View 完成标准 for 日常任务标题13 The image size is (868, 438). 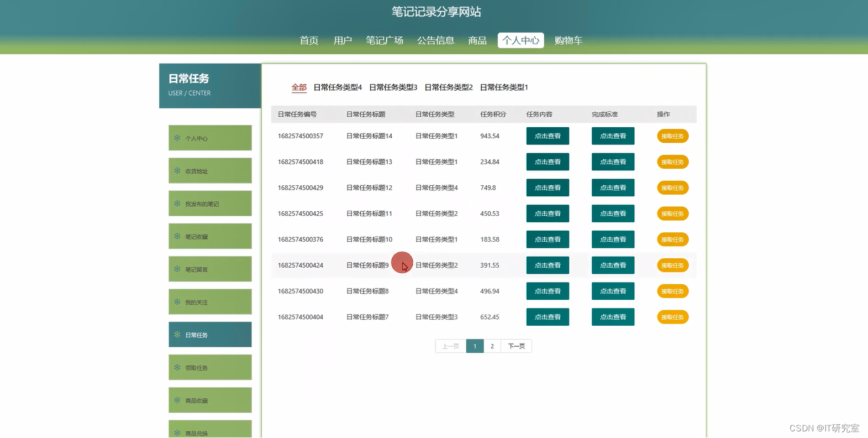point(613,162)
